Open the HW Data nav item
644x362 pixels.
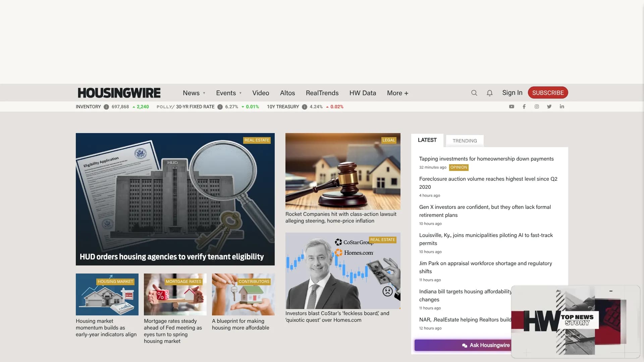pyautogui.click(x=363, y=93)
